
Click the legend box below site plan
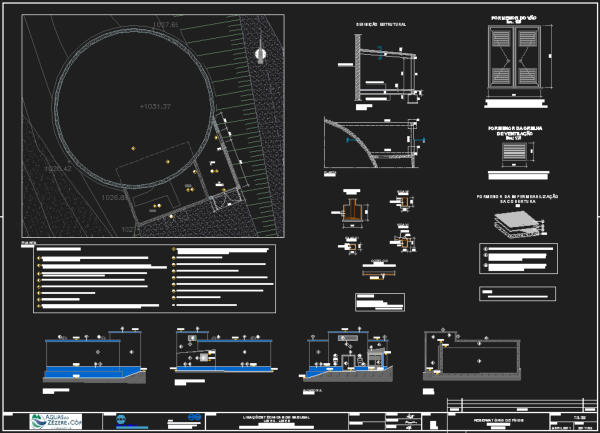152,279
